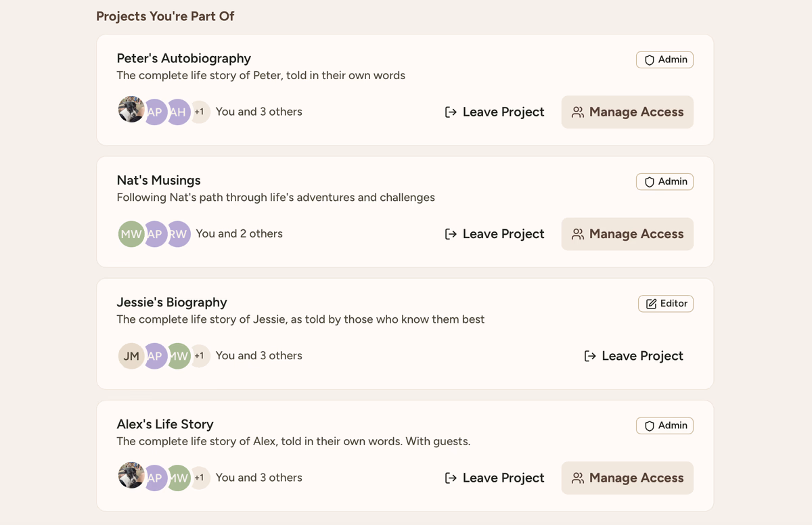Click Leave Project for Peter's Autobiography
The image size is (812, 525).
click(495, 112)
